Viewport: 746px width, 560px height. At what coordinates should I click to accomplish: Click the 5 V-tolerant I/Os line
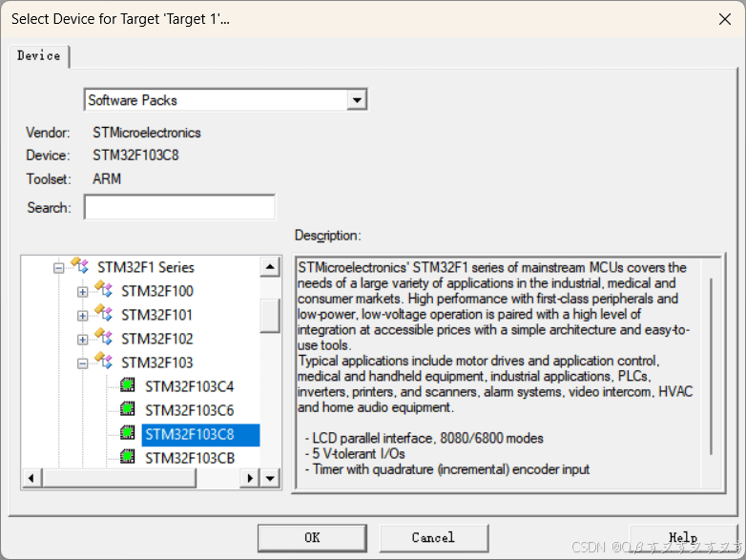tap(355, 454)
